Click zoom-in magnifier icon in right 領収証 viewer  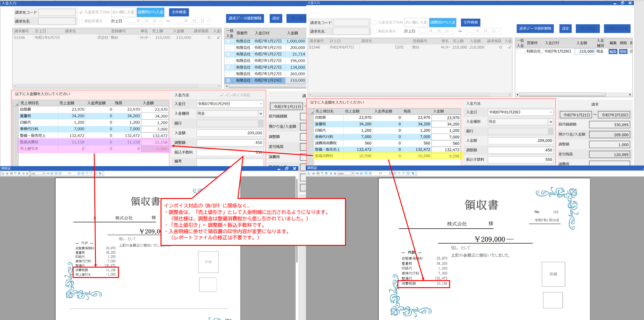point(331,173)
